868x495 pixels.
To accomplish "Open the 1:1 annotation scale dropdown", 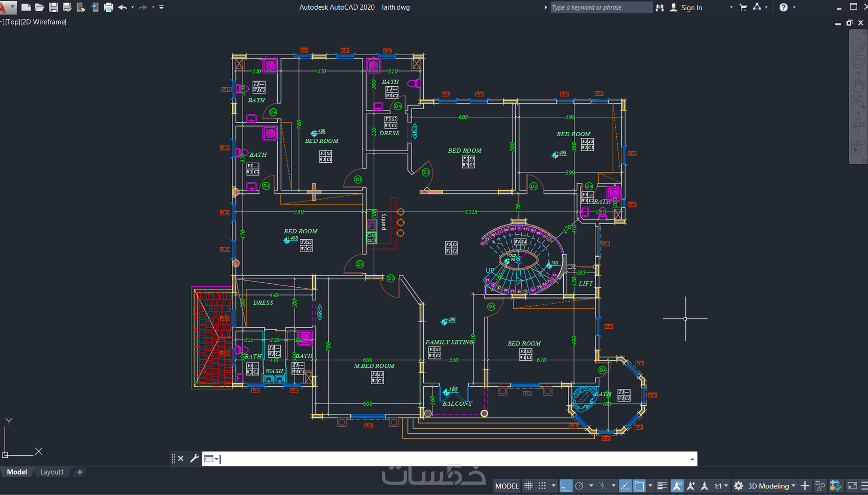I will point(721,486).
